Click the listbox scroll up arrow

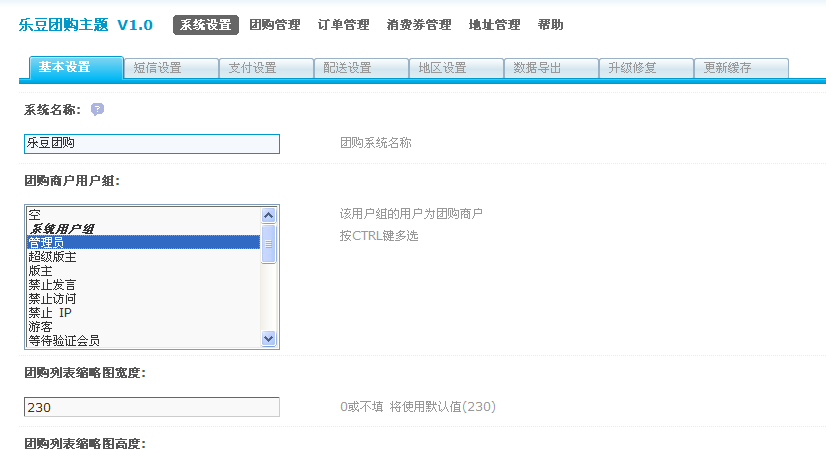269,215
